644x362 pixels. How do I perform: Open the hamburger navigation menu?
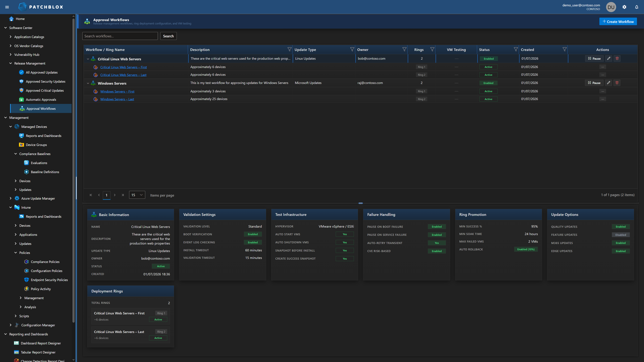(x=7, y=7)
